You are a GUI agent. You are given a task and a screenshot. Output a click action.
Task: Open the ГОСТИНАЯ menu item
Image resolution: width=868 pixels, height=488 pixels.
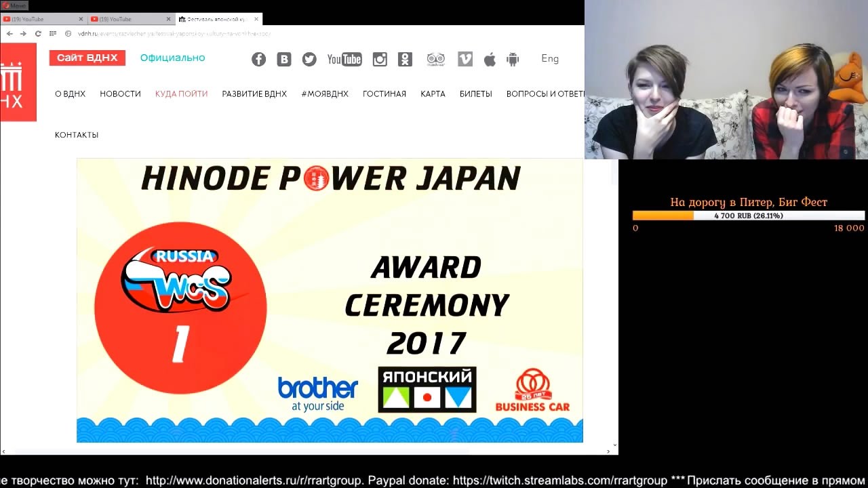(x=384, y=94)
